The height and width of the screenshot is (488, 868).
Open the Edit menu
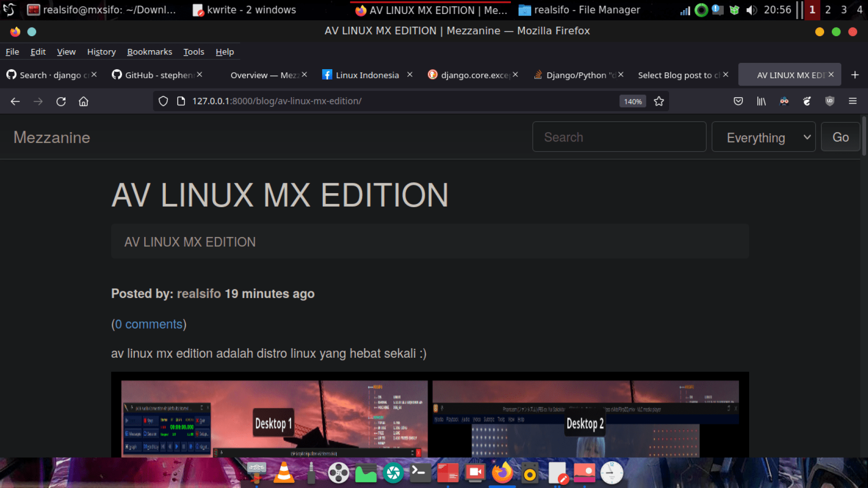pyautogui.click(x=38, y=52)
